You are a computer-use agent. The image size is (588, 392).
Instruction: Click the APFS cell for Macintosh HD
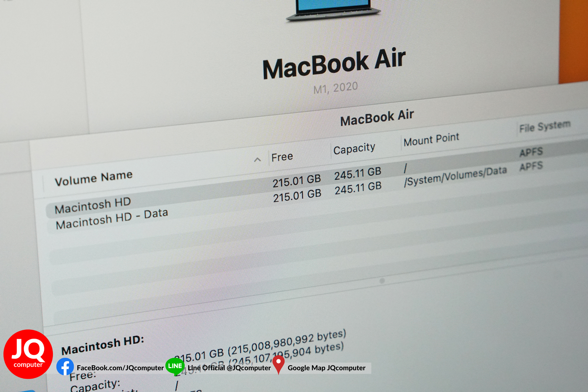[x=531, y=152]
